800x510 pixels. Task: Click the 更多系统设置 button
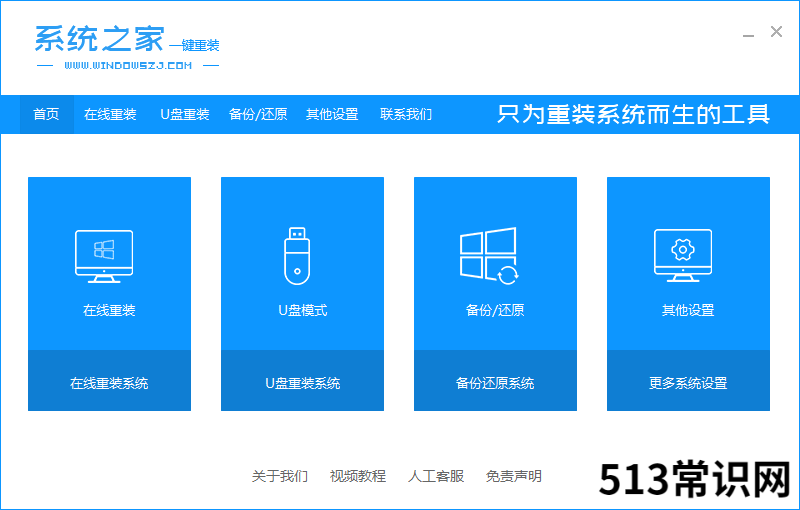coord(688,380)
